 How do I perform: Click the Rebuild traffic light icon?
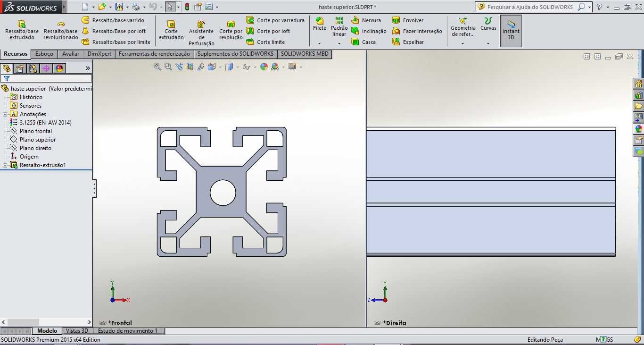(187, 7)
